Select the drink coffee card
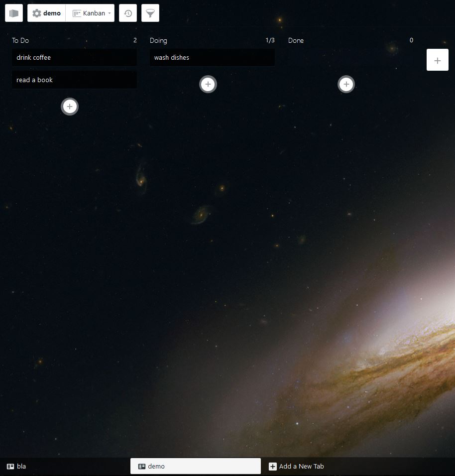The image size is (455, 476). (74, 57)
